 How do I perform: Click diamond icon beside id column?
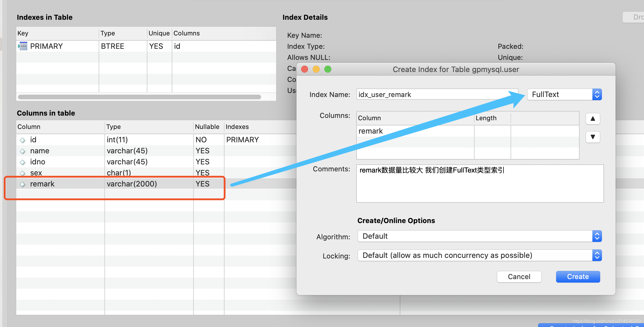[x=22, y=140]
